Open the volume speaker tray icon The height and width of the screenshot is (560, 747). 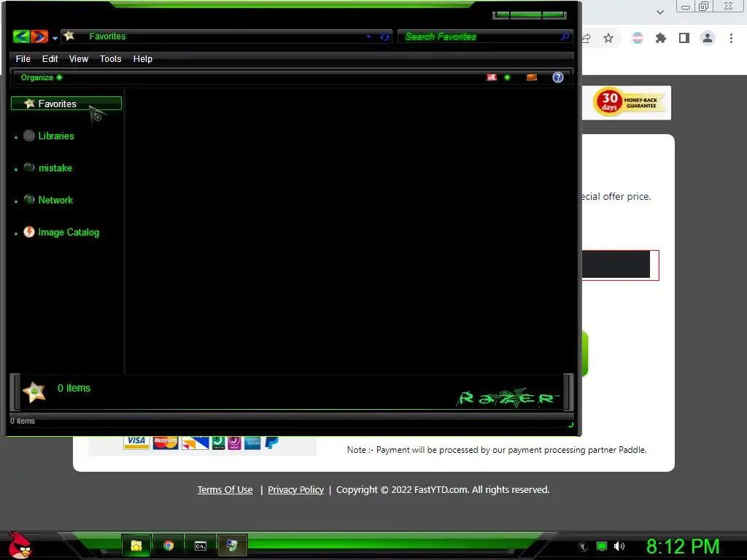point(619,547)
